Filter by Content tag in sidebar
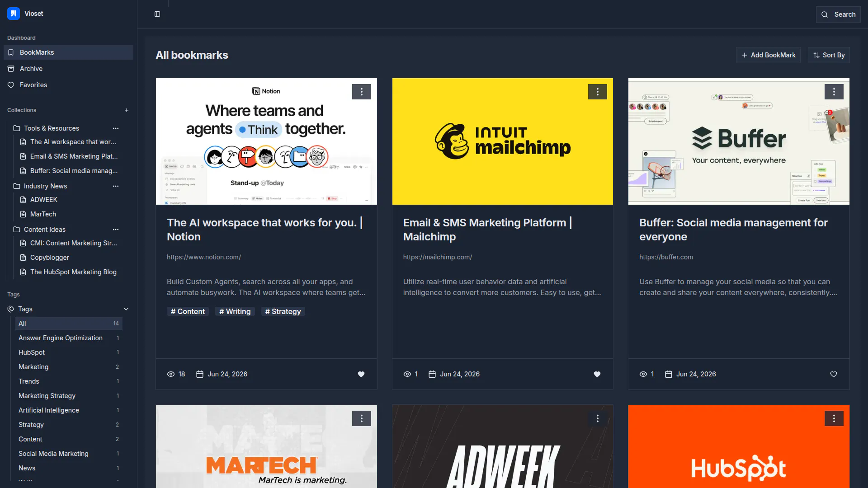This screenshot has width=868, height=488. tap(69, 439)
